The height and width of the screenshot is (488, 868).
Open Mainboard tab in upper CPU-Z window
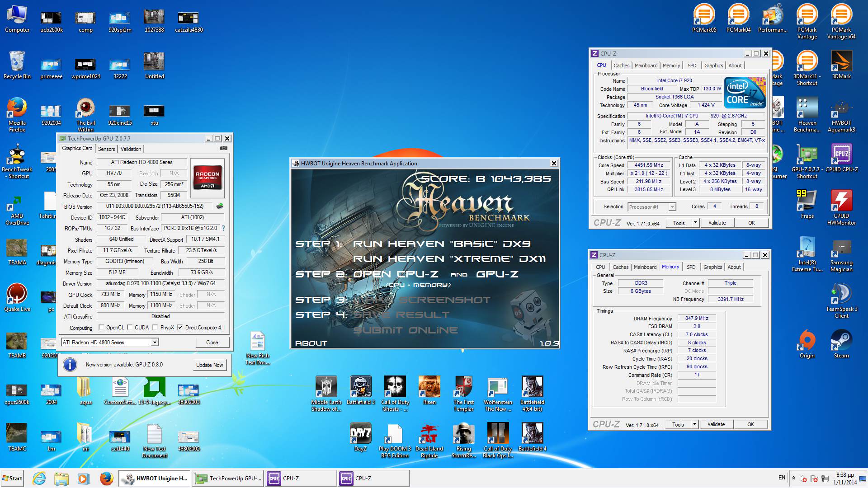coord(646,66)
